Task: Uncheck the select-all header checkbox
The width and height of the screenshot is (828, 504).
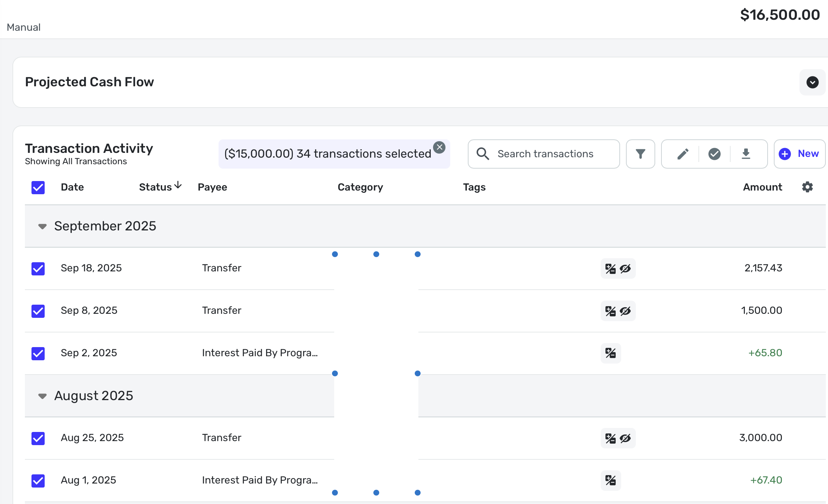Action: click(38, 188)
